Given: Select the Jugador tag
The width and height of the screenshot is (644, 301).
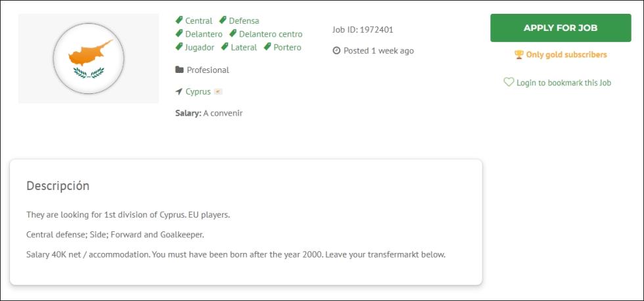Looking at the screenshot, I should [200, 47].
